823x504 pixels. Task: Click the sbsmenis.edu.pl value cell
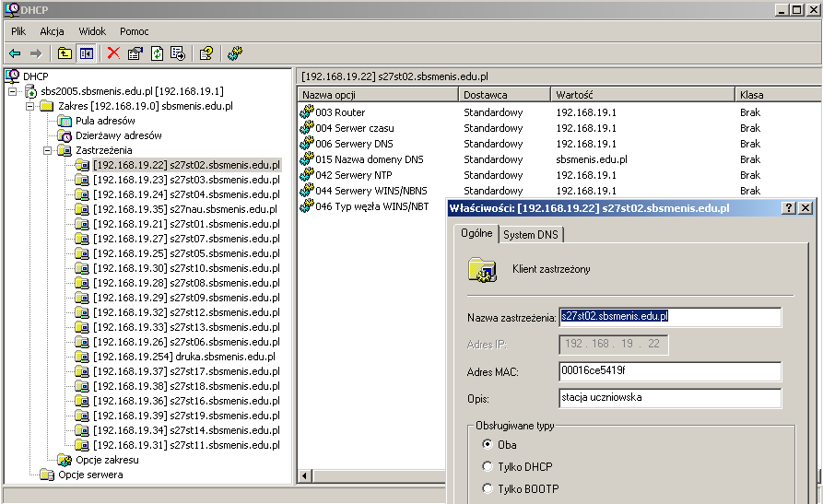(592, 159)
